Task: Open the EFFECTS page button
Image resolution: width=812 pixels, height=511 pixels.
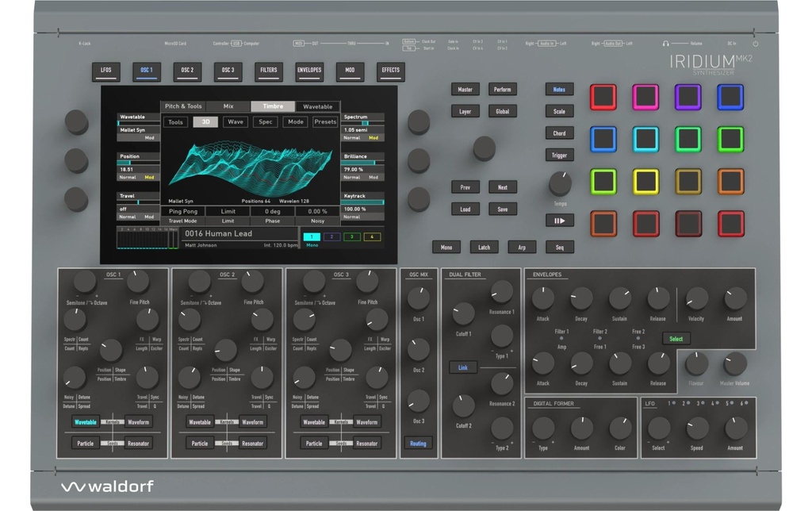Action: [390, 71]
